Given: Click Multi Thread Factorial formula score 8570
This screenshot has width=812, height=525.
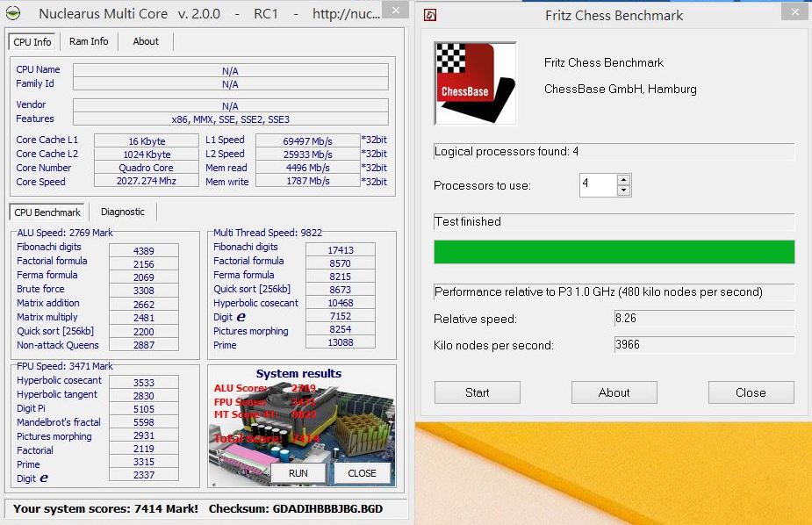Looking at the screenshot, I should [x=341, y=263].
